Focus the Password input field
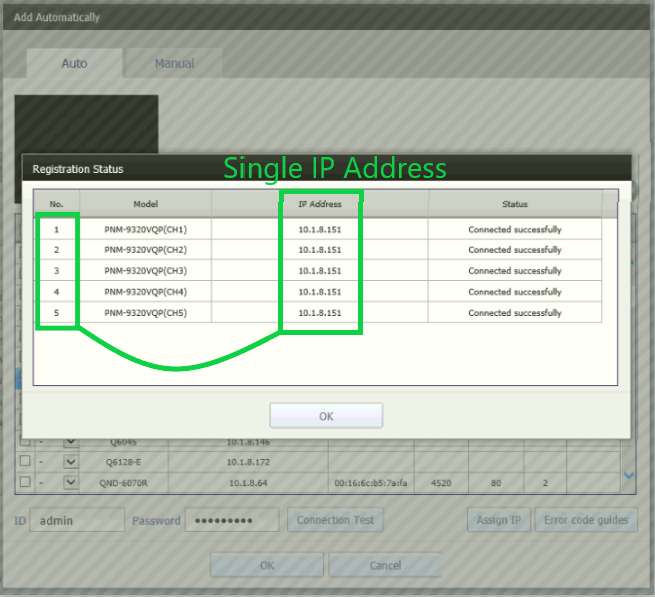The height and width of the screenshot is (597, 655). point(232,520)
